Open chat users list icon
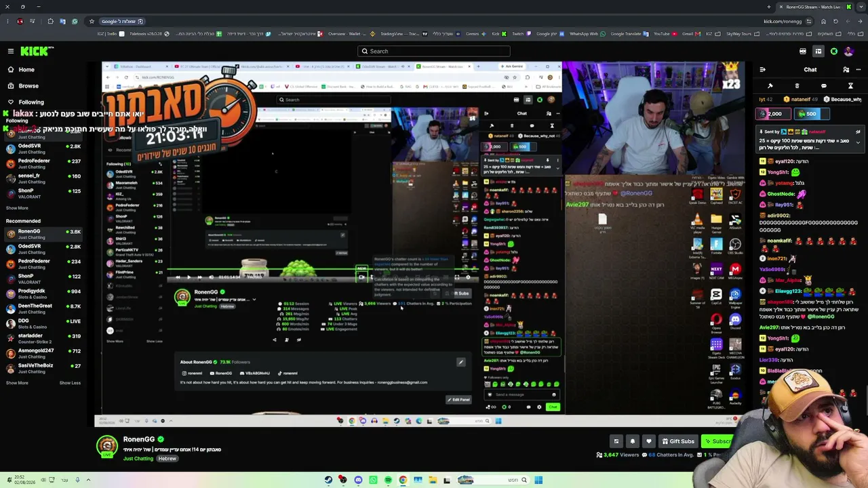 (846, 70)
